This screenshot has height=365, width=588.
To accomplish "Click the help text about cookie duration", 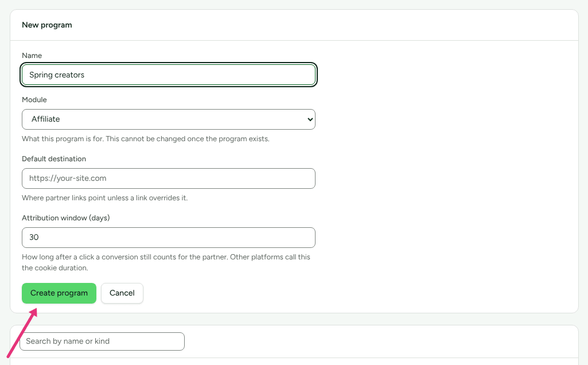I will click(166, 263).
